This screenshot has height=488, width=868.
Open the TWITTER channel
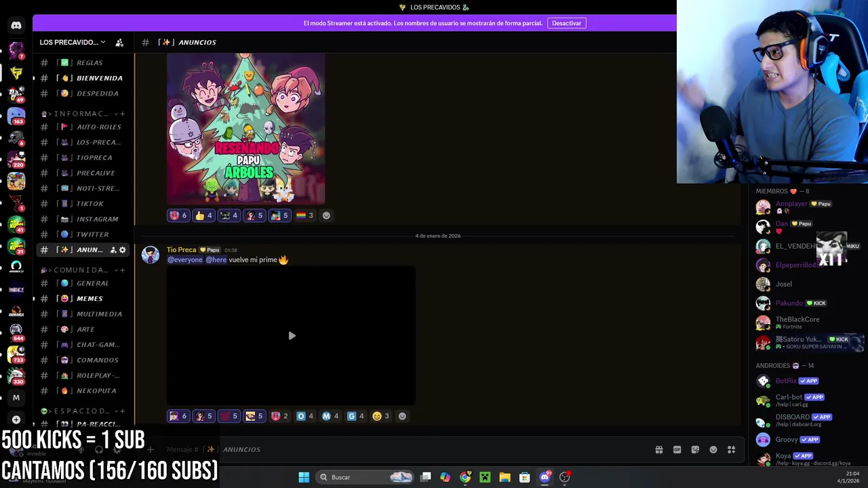point(81,235)
